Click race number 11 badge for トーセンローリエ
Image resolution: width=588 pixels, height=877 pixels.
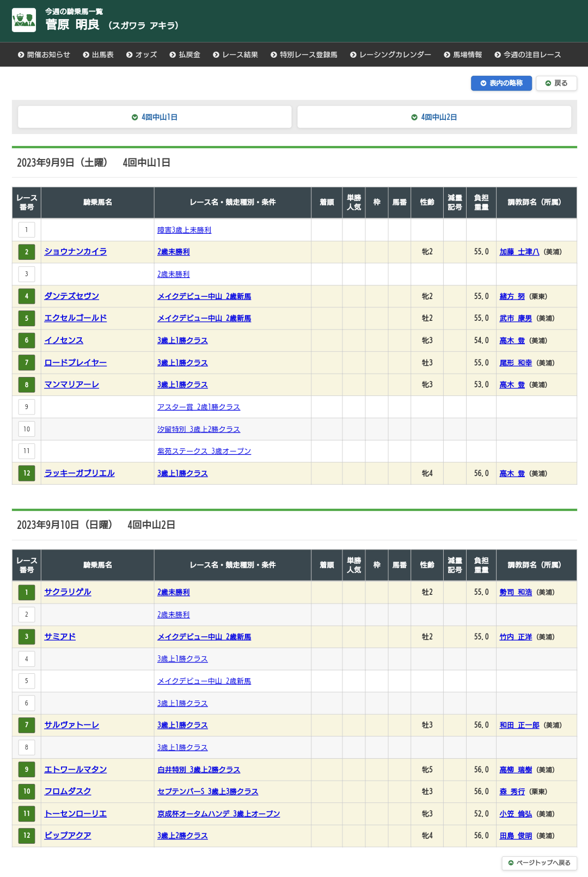[x=27, y=814]
